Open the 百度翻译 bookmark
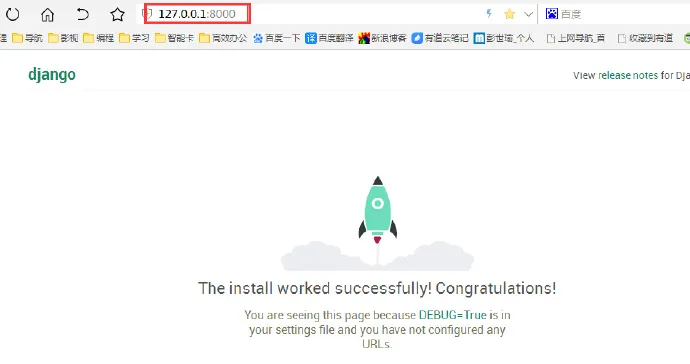The image size is (690, 364). click(329, 38)
